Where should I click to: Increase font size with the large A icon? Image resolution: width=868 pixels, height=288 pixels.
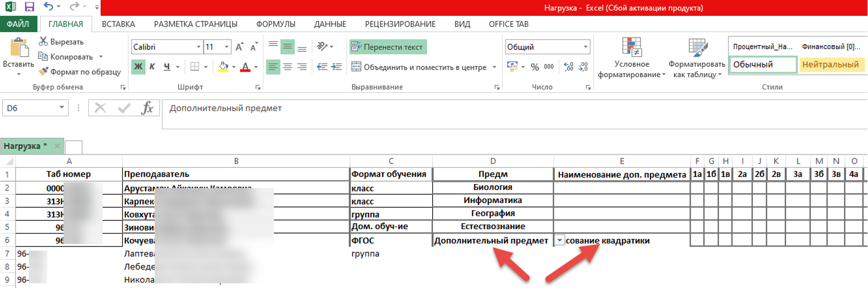[239, 47]
